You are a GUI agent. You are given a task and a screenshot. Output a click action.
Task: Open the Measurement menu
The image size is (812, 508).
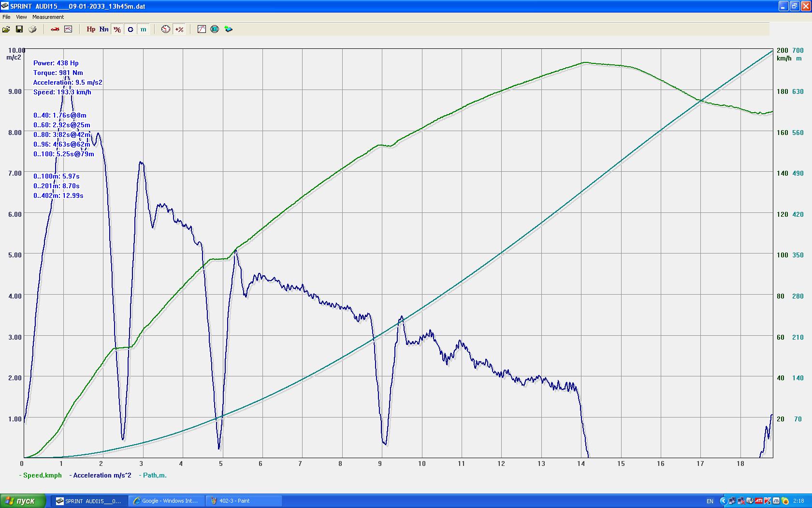[x=48, y=17]
